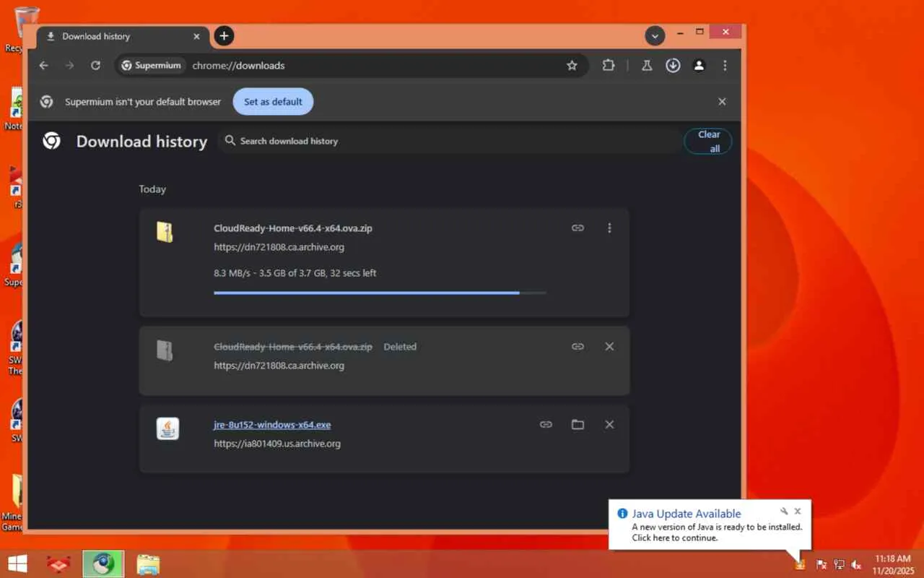Click the Clear all button

tap(708, 142)
